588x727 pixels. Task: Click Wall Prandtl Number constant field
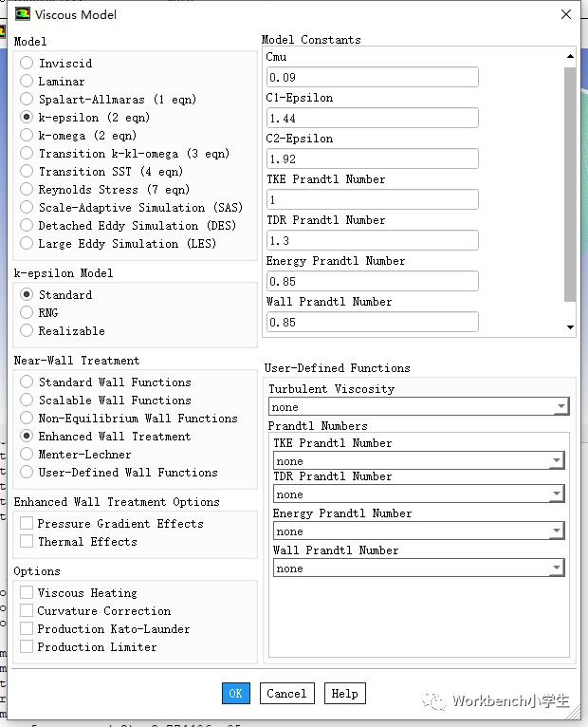(x=373, y=322)
